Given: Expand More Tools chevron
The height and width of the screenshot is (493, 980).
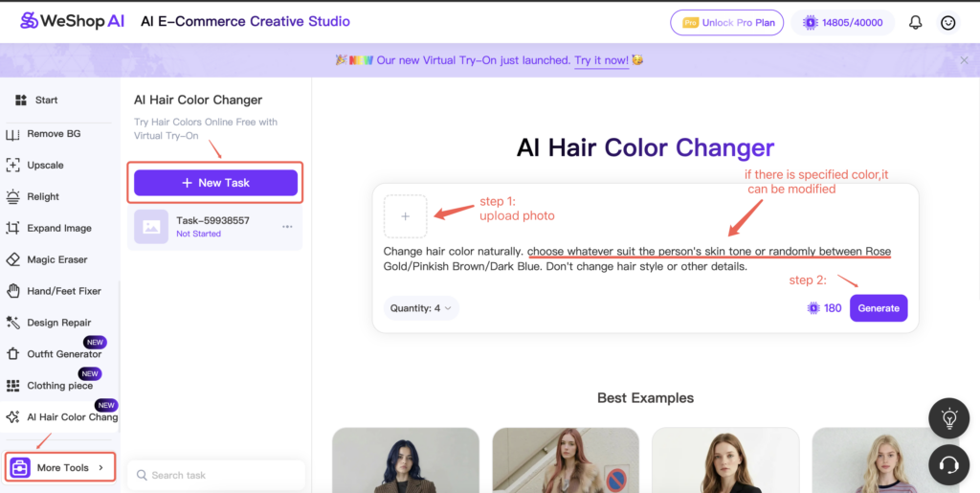Looking at the screenshot, I should pos(100,467).
